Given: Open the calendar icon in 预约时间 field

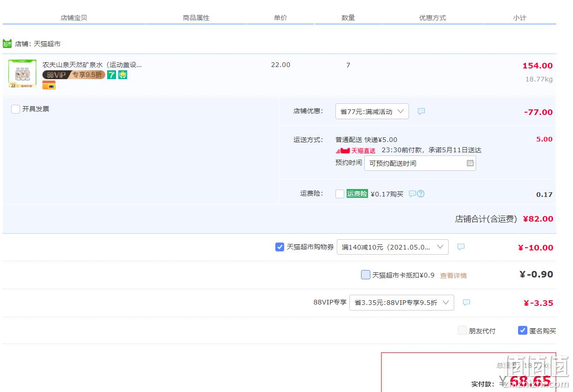Looking at the screenshot, I should (470, 163).
